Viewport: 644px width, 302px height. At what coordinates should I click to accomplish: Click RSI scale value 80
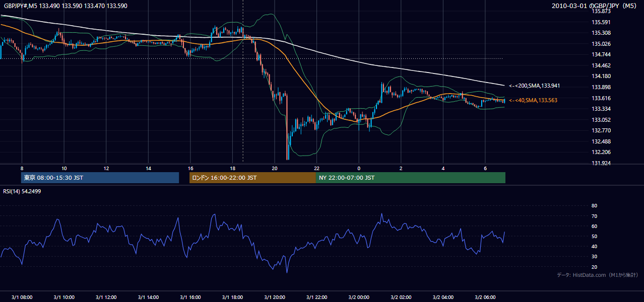pos(594,206)
